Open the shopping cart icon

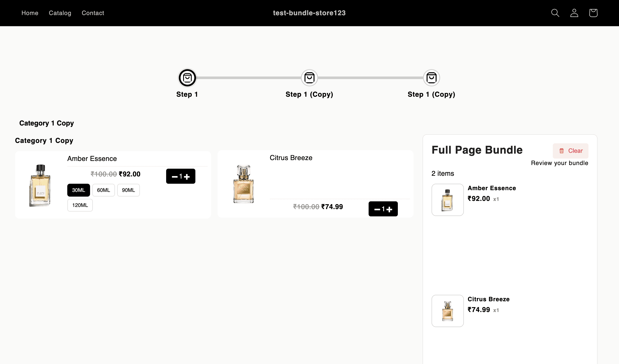(x=593, y=13)
